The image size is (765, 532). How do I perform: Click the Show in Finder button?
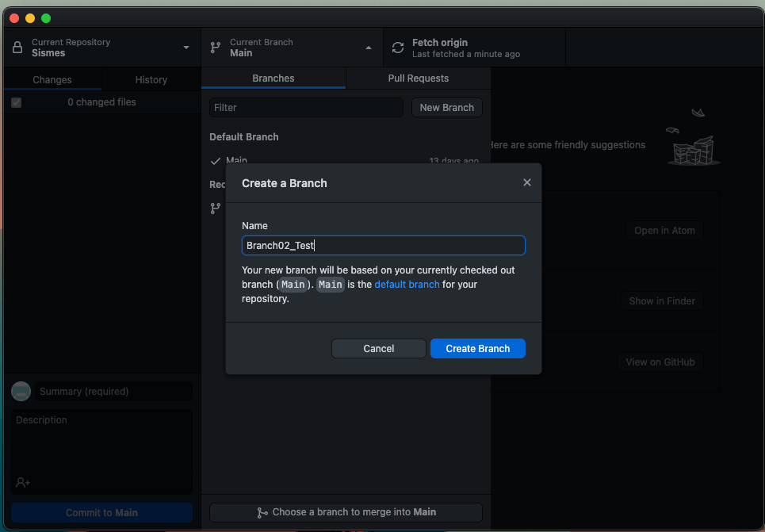pos(662,301)
